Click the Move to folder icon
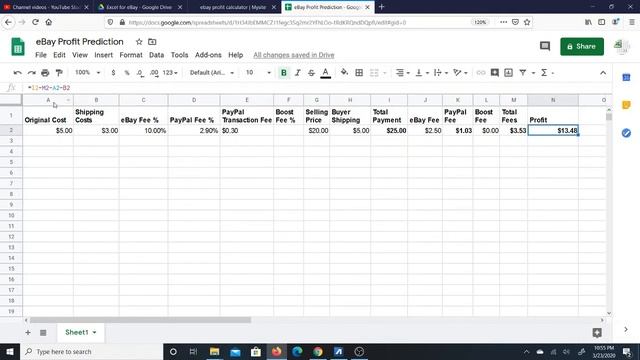 pyautogui.click(x=152, y=42)
